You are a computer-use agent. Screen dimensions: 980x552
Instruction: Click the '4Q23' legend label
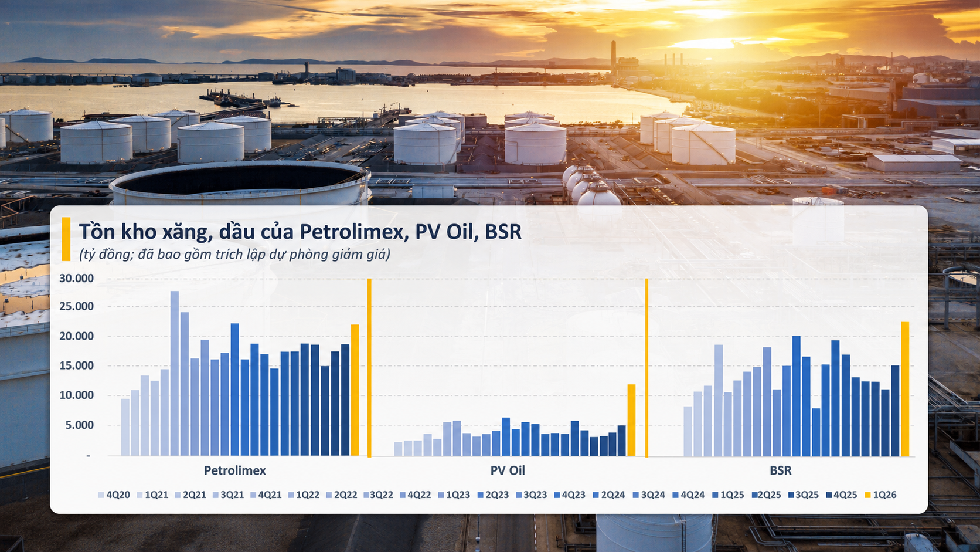tap(574, 495)
